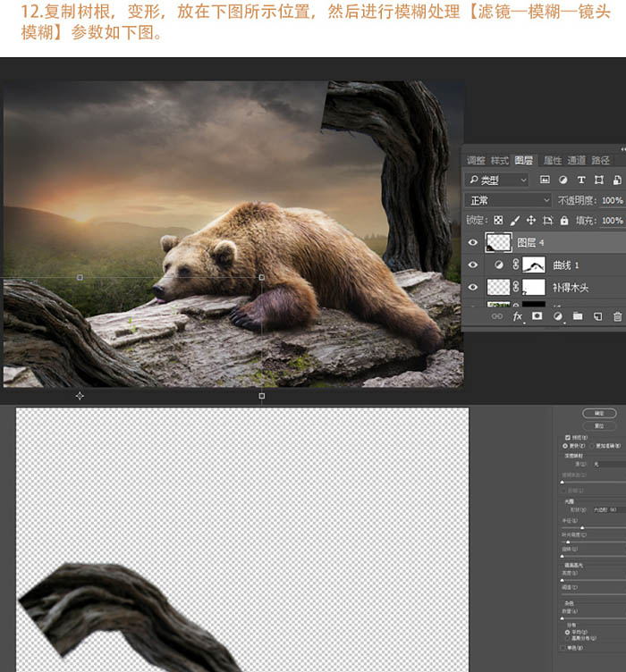Switch to 属性 tab
Viewport: 626px width, 672px height.
(x=553, y=160)
